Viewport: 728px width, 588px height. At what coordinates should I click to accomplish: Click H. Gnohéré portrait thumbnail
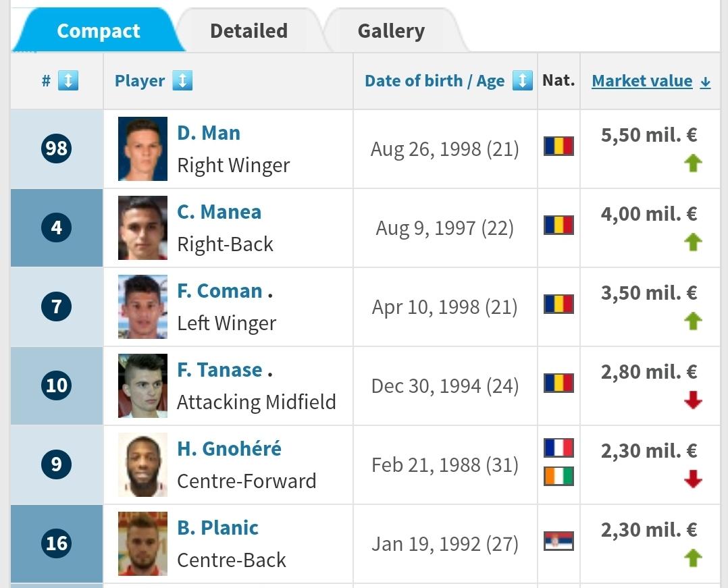pos(142,464)
